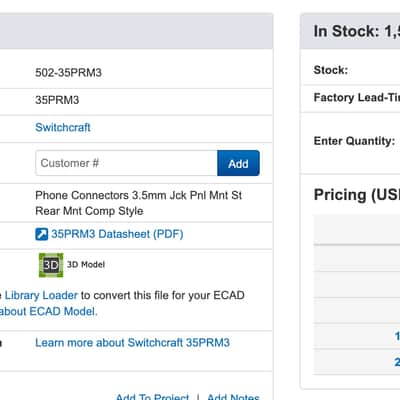Click the green 3D model icon
400x400 pixels.
click(51, 265)
